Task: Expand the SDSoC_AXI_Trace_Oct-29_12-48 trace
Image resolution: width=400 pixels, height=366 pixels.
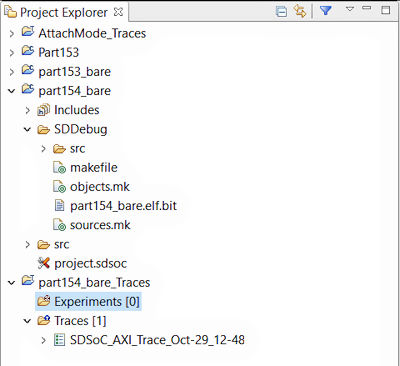Action: click(43, 340)
